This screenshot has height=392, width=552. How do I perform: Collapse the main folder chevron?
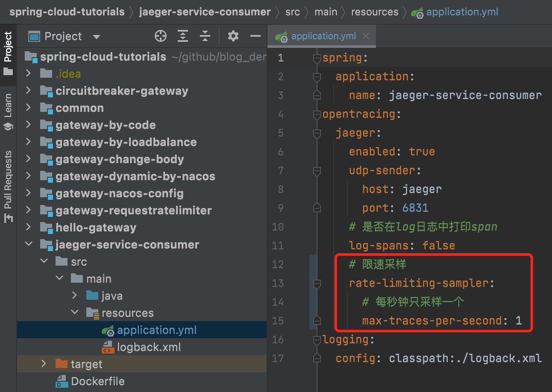[59, 278]
